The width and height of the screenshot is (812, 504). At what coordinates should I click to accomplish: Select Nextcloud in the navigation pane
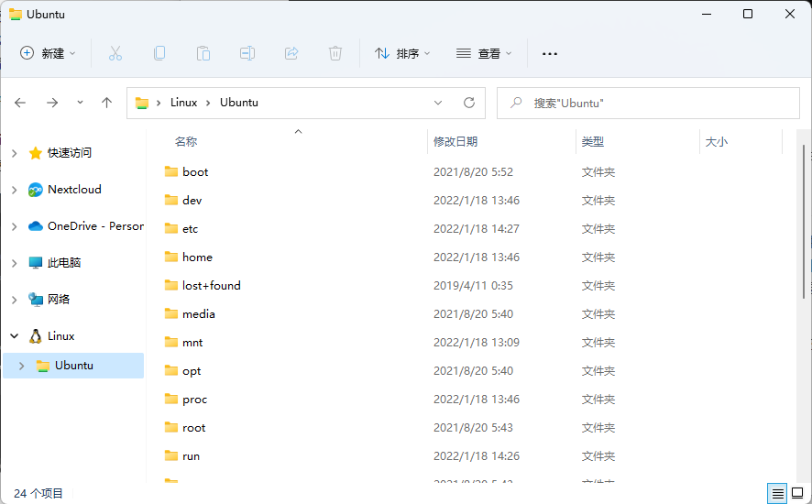pos(73,190)
